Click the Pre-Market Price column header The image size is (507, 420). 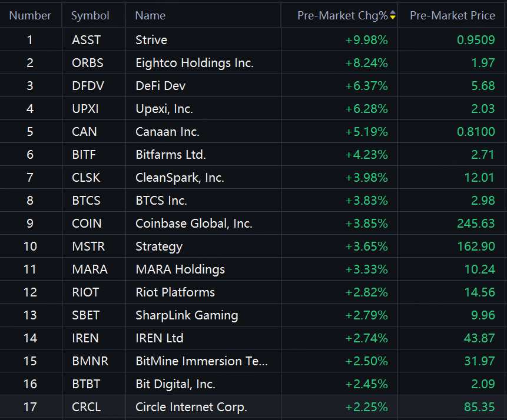click(452, 16)
